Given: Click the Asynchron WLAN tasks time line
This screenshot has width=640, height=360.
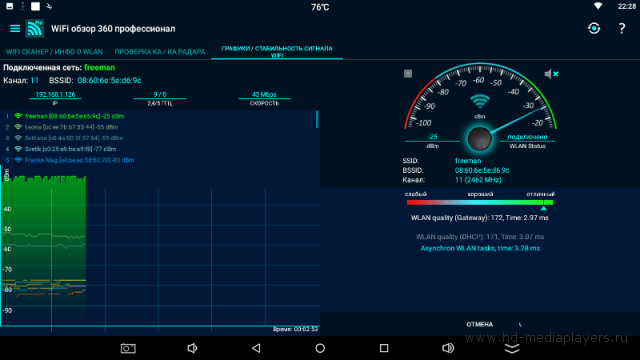Looking at the screenshot, I should 480,248.
